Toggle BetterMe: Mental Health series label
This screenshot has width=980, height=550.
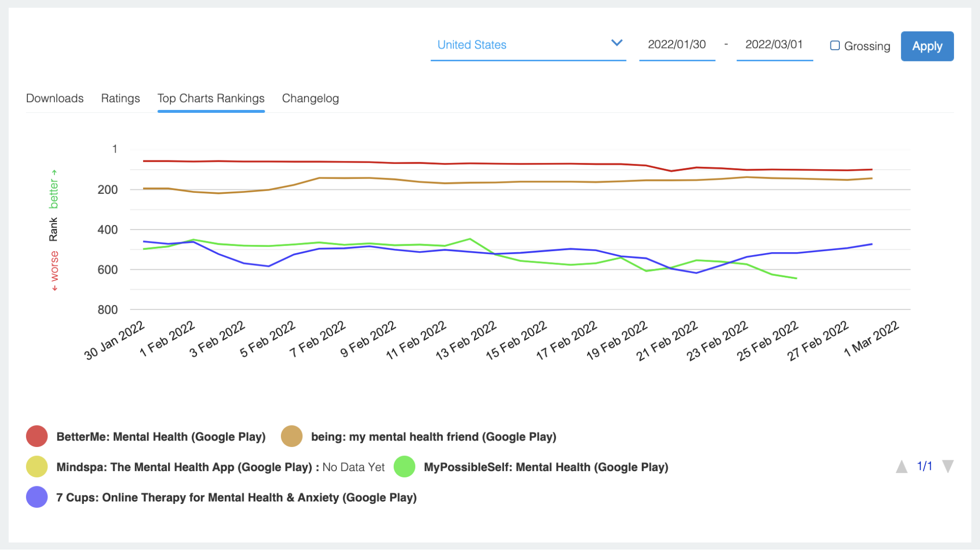pyautogui.click(x=161, y=437)
